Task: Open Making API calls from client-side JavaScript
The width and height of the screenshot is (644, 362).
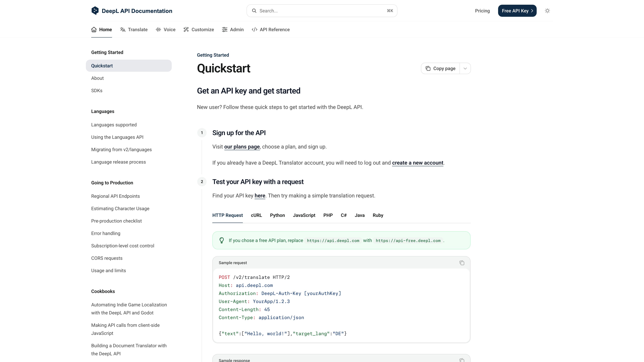Action: pyautogui.click(x=125, y=329)
